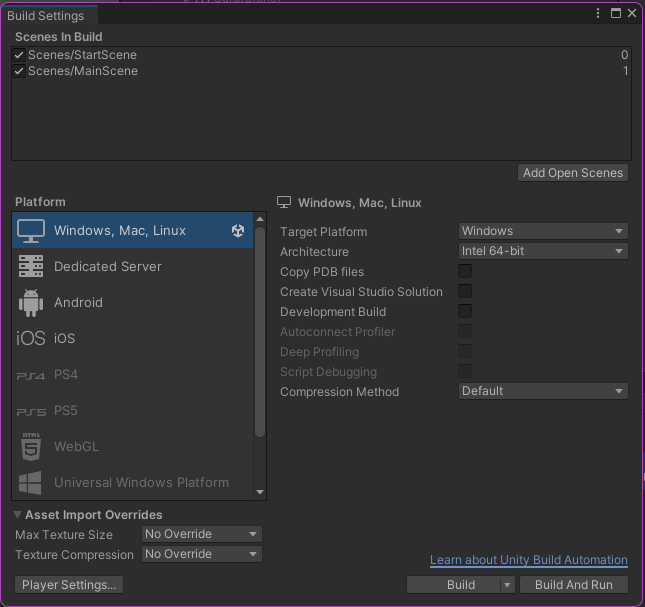Click Build And Run

pos(574,585)
